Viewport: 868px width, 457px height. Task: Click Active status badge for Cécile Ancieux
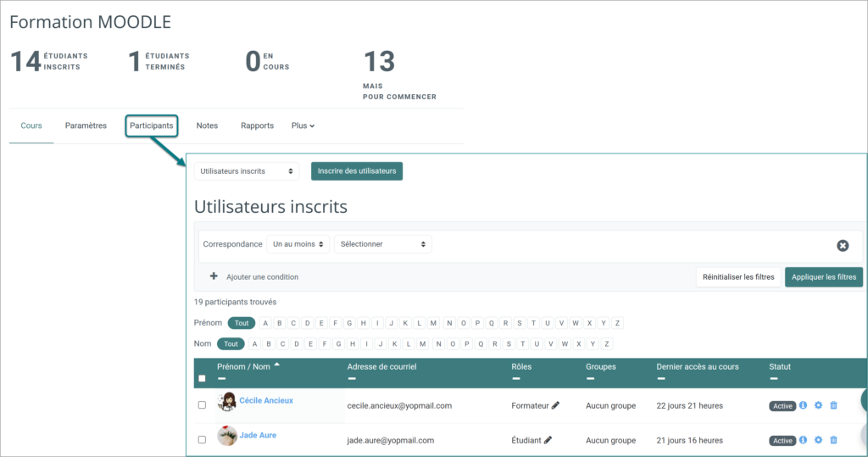coord(782,406)
